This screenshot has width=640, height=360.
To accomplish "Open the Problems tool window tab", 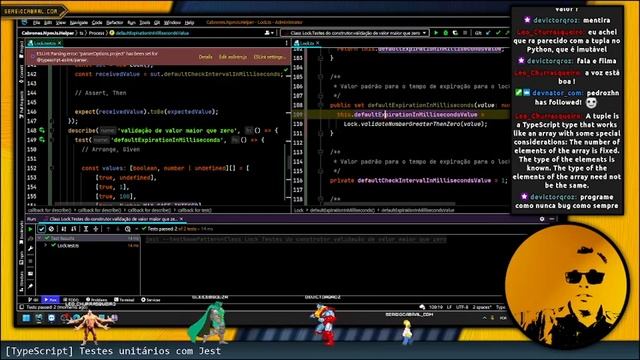I will [96, 300].
